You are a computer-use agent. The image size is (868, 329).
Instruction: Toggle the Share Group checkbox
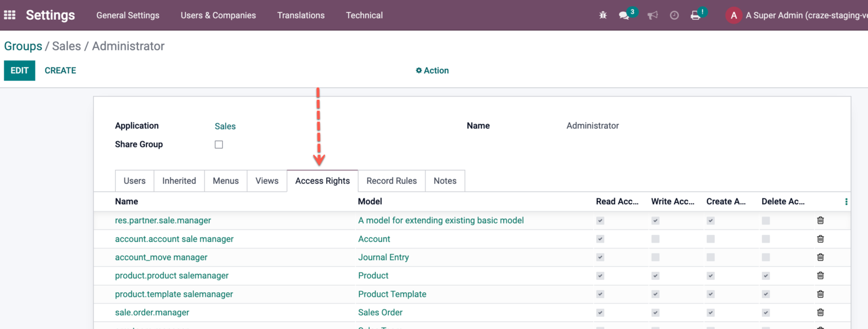[x=219, y=144]
